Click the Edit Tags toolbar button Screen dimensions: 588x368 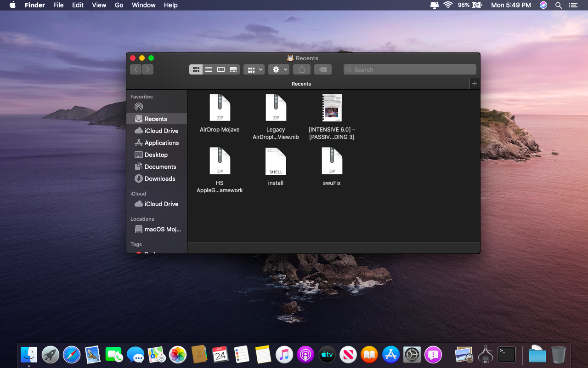point(323,69)
